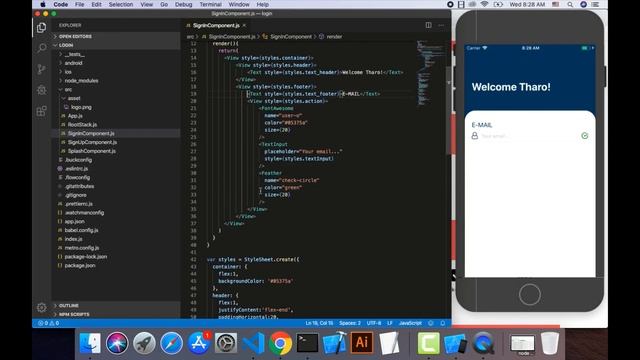Open QuickTime Player from the Dock
Image resolution: width=640 pixels, height=360 pixels.
click(x=483, y=343)
